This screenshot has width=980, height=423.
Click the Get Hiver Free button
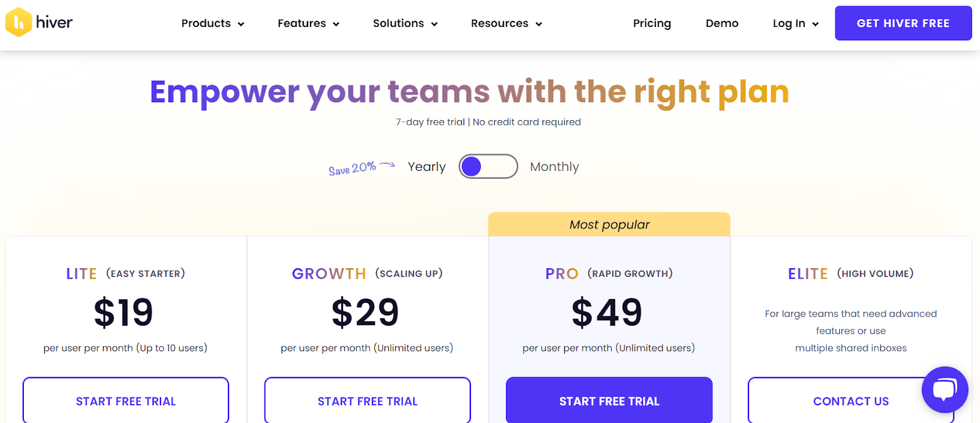click(x=903, y=23)
